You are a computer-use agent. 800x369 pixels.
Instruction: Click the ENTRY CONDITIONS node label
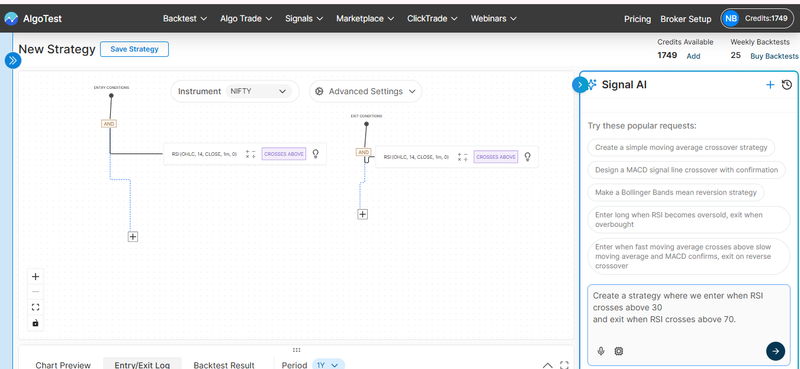coord(111,88)
